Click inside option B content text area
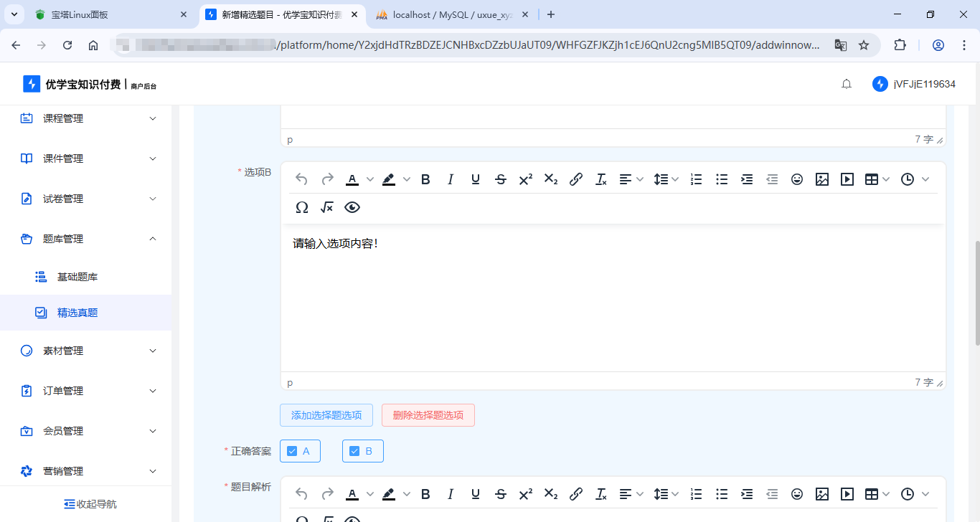 [613, 301]
